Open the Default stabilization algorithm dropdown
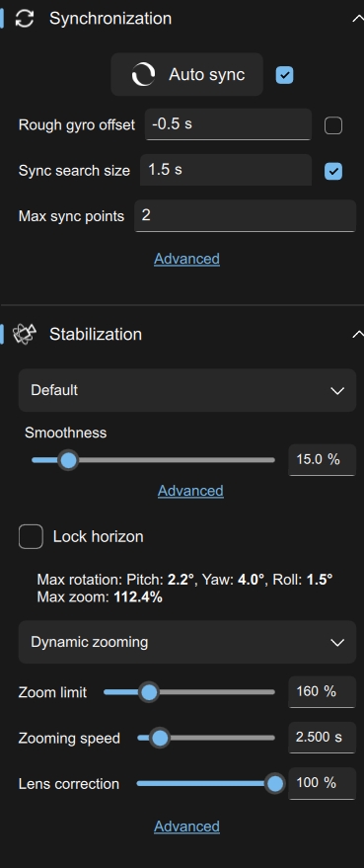Image resolution: width=364 pixels, height=868 pixels. coord(187,390)
